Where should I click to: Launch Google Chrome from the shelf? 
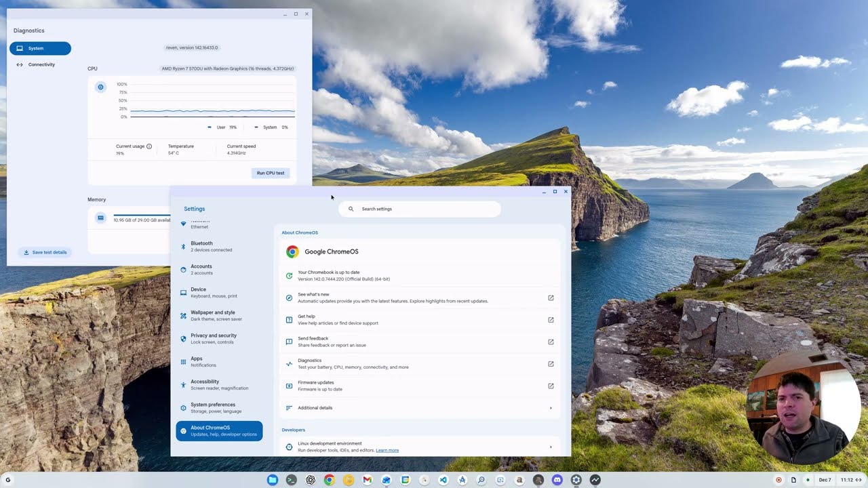tap(329, 480)
